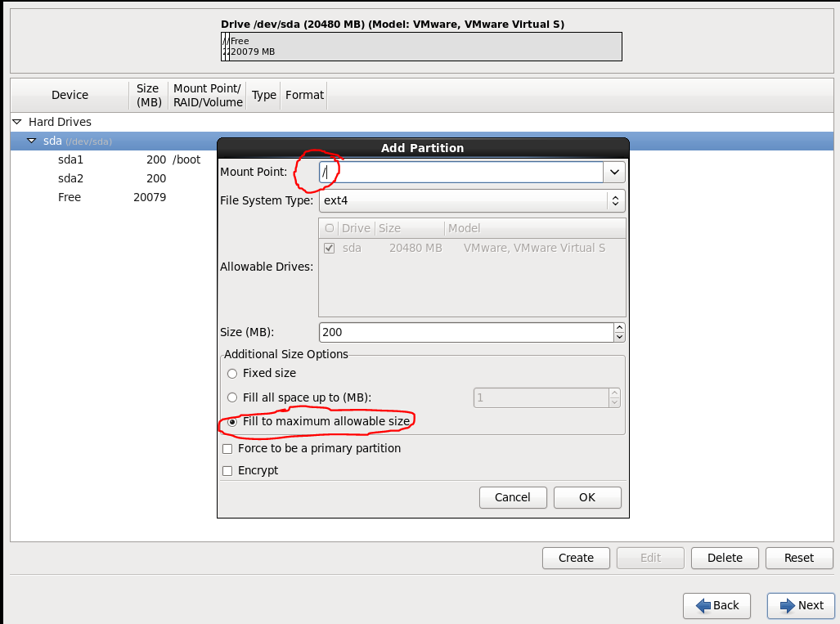Viewport: 840px width, 624px height.
Task: Decrease Size (MB) with the down stepper
Action: point(620,337)
